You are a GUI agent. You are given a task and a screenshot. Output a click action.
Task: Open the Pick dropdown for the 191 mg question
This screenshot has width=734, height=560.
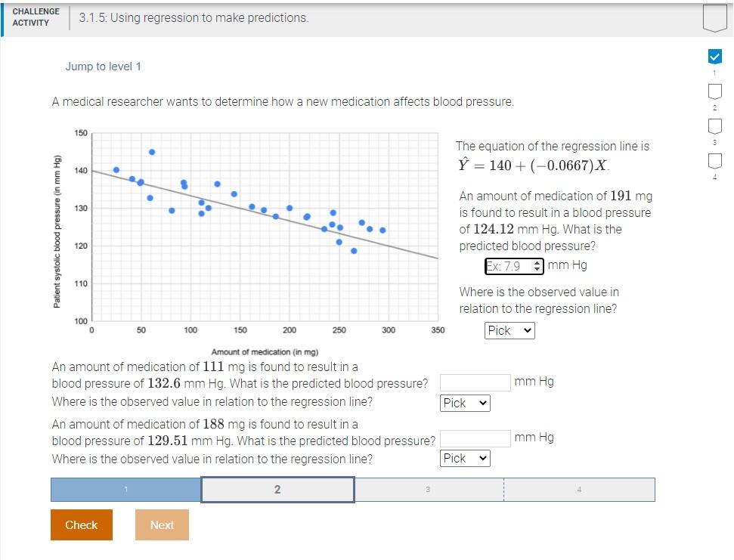509,330
